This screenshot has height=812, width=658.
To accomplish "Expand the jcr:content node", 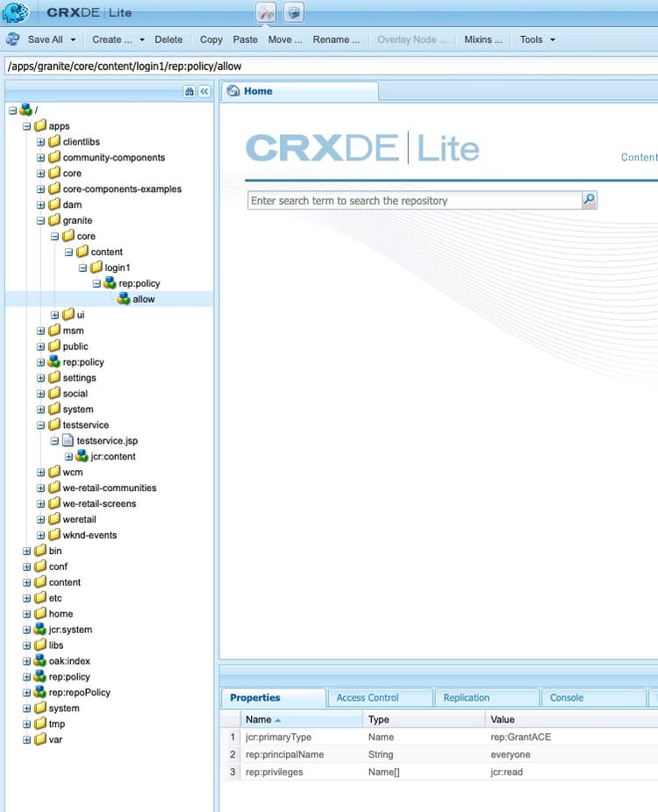I will tap(69, 457).
